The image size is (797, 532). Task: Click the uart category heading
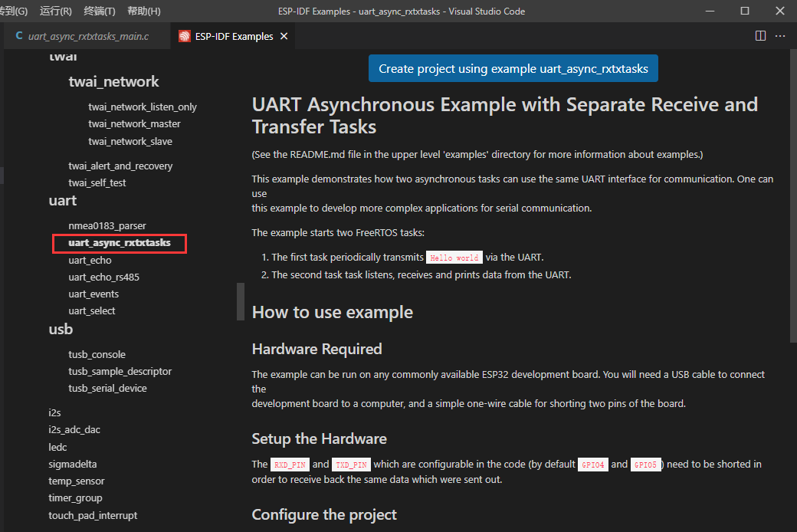tap(63, 200)
